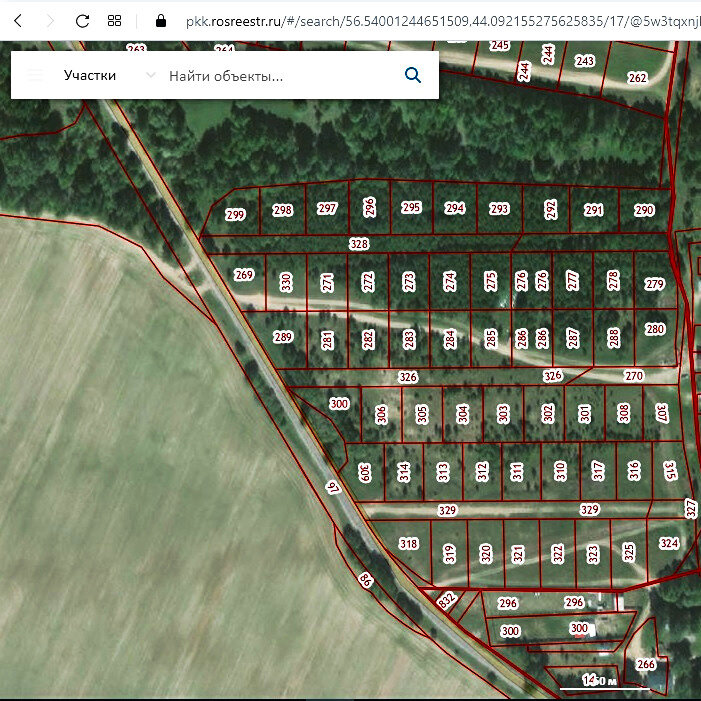Click parcel label 297

point(327,208)
